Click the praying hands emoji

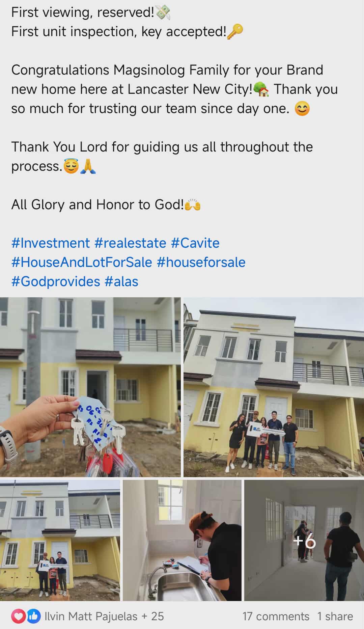click(x=88, y=166)
